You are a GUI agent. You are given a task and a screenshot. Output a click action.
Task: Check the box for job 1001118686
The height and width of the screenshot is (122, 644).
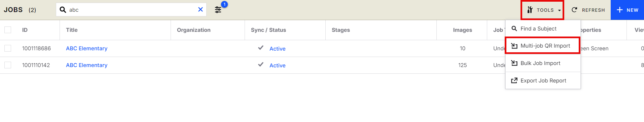point(8,48)
